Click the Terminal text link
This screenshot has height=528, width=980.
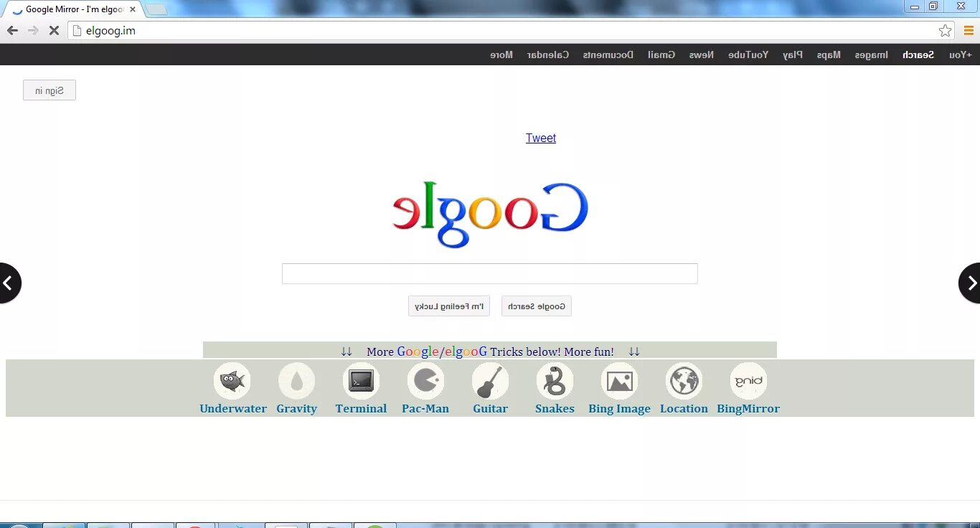point(361,409)
